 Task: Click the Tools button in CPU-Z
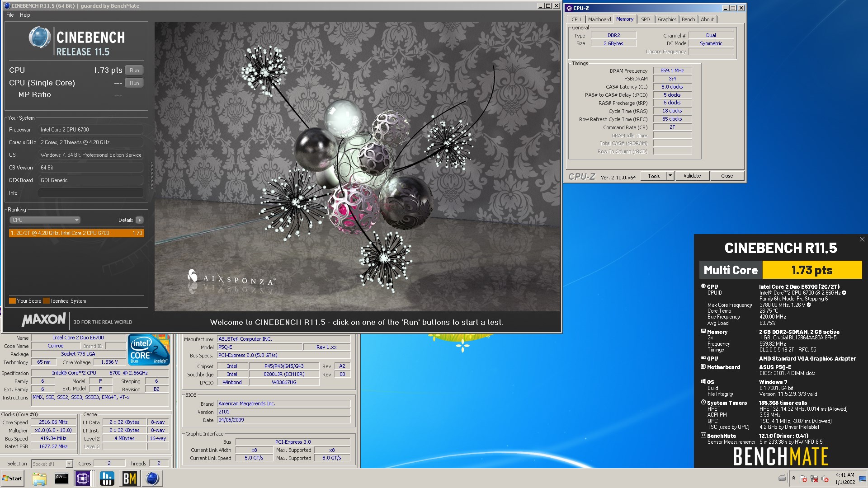click(654, 176)
